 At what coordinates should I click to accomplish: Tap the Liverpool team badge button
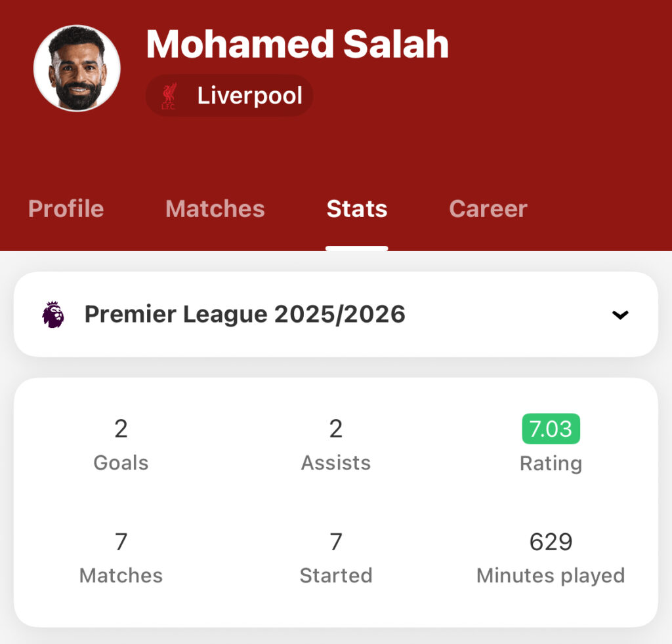tap(229, 96)
